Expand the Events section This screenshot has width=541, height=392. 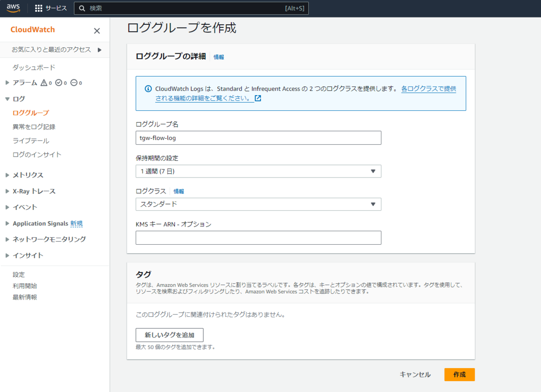click(7, 207)
